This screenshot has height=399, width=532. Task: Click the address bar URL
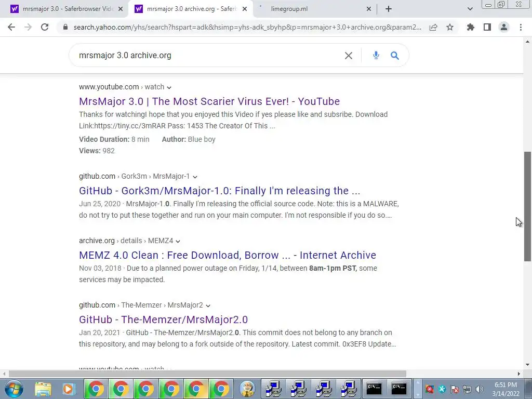pyautogui.click(x=247, y=27)
